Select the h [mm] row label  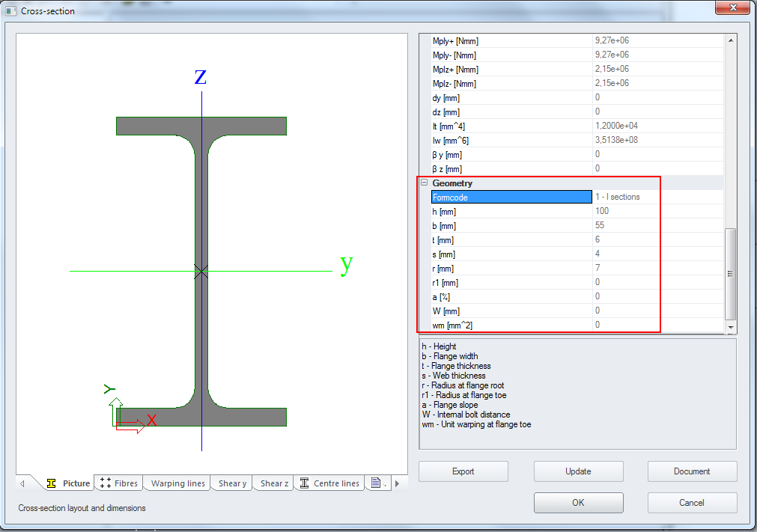444,211
